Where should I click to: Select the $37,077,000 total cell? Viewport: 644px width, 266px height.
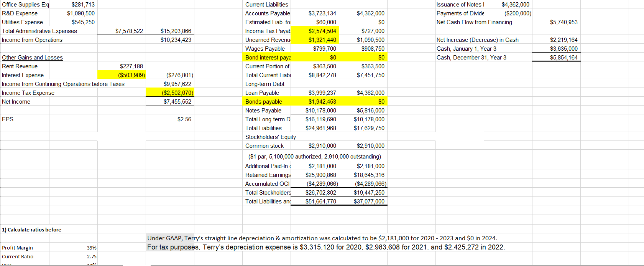(369, 202)
